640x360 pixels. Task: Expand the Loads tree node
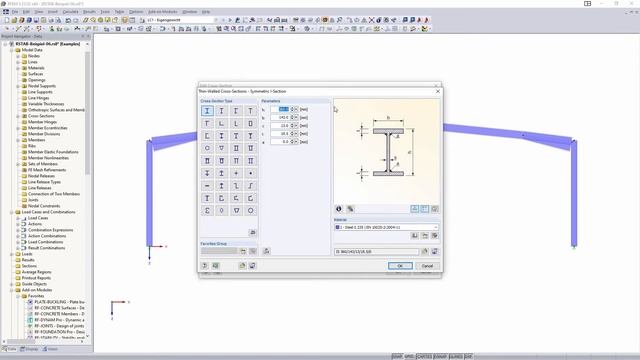point(12,254)
